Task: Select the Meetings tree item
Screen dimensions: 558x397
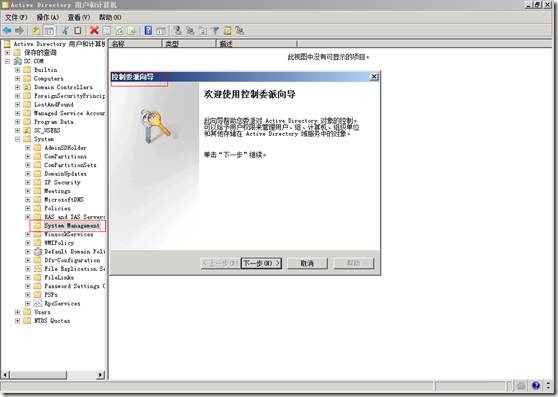Action: 57,191
